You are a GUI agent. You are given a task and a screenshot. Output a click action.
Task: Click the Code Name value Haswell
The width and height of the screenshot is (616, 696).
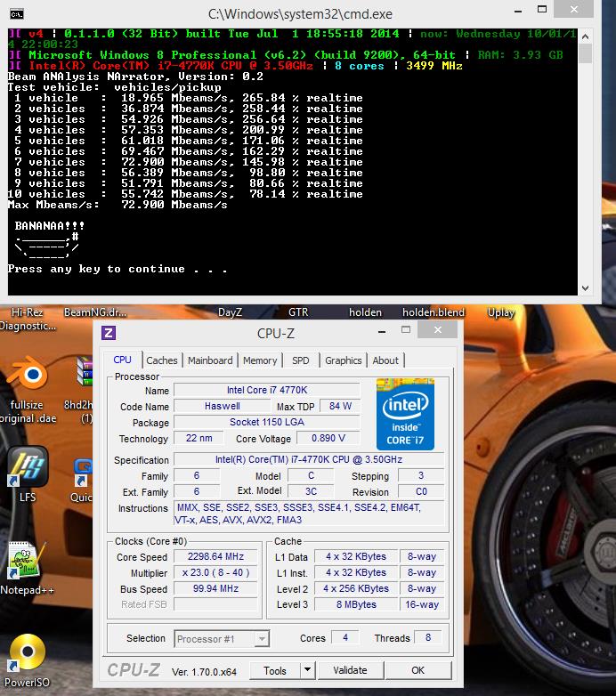point(223,406)
